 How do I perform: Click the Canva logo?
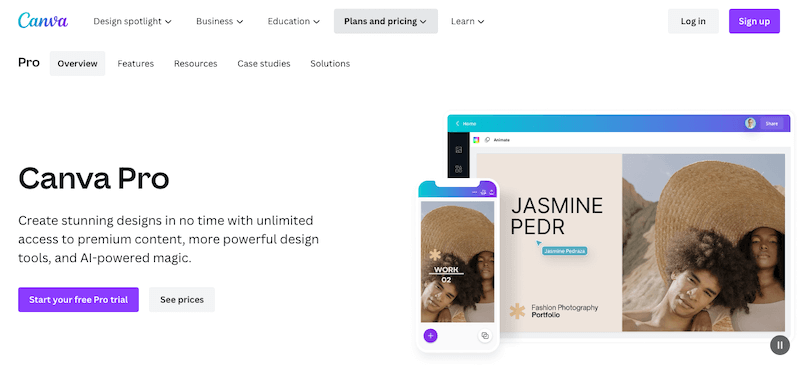tap(43, 21)
